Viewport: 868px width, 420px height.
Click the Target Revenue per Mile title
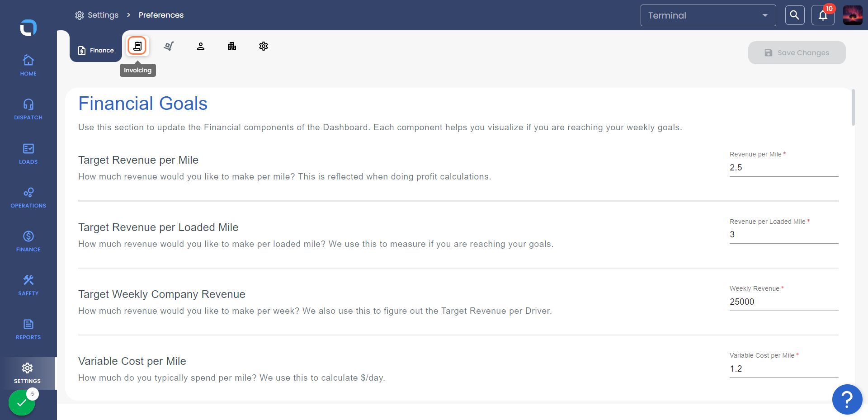[x=138, y=160]
